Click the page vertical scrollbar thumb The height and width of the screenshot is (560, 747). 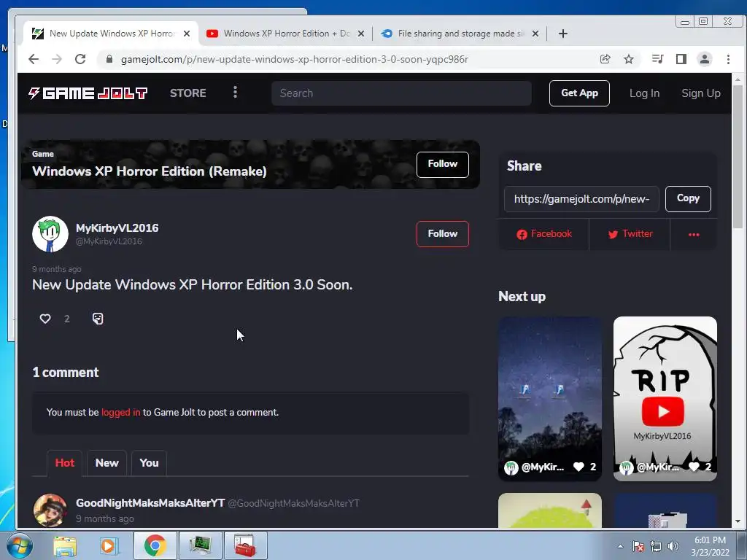pyautogui.click(x=738, y=157)
